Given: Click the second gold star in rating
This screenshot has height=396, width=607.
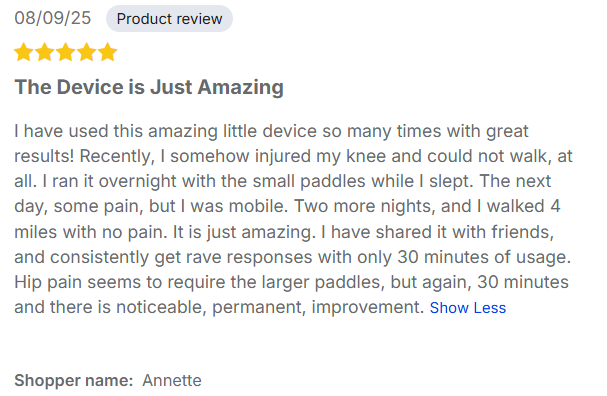Looking at the screenshot, I should pos(45,52).
